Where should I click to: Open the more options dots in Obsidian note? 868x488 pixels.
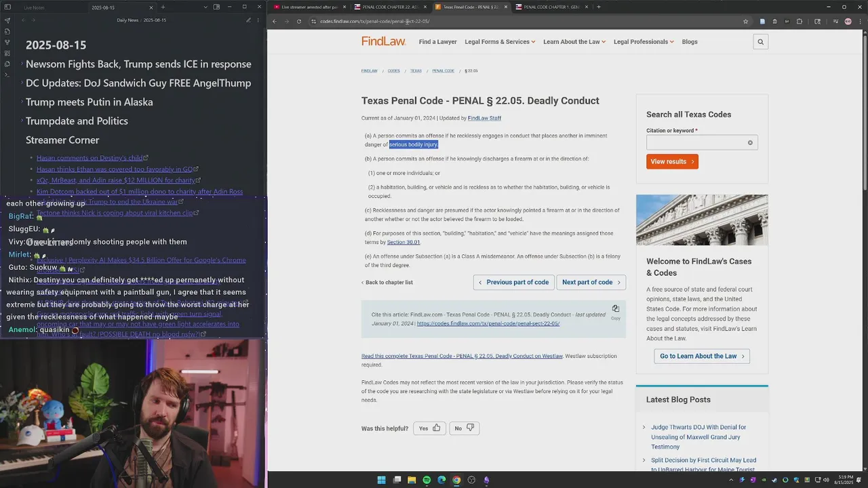(257, 20)
